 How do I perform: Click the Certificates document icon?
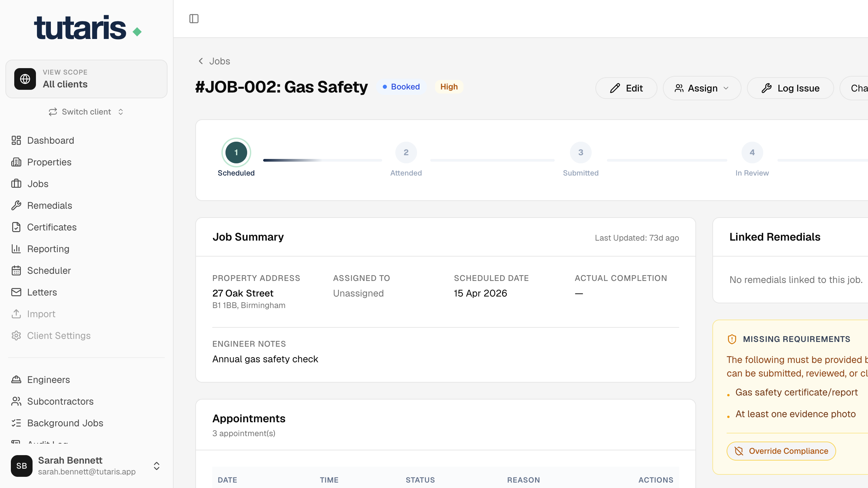coord(16,227)
